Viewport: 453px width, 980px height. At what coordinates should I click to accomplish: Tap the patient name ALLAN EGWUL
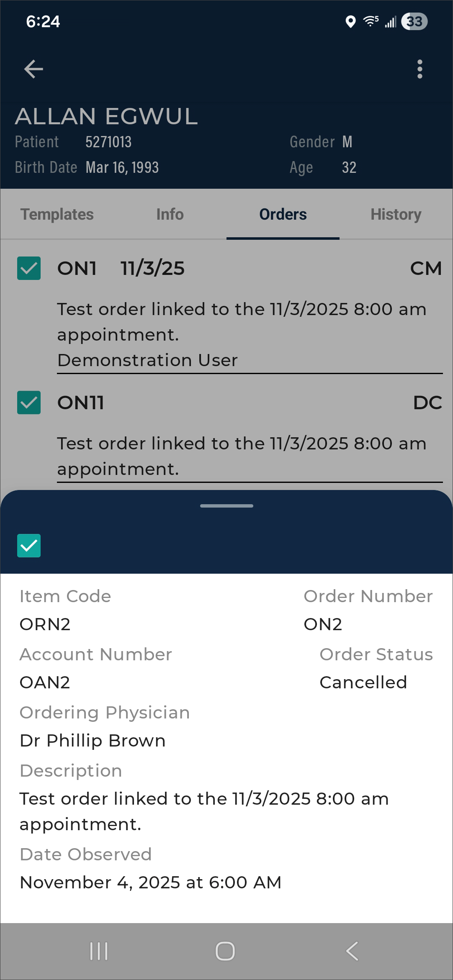click(106, 116)
